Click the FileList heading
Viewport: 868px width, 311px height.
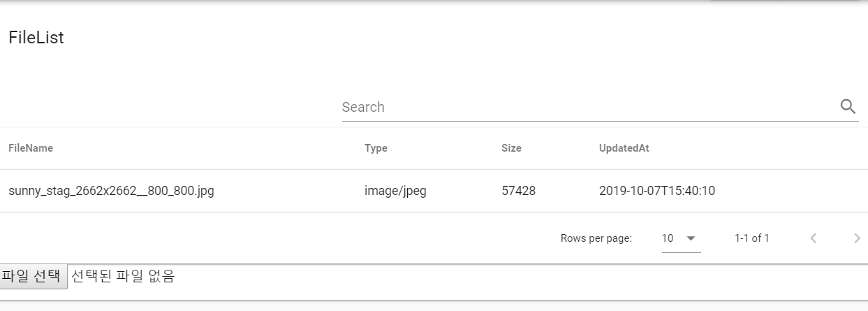pyautogui.click(x=36, y=38)
